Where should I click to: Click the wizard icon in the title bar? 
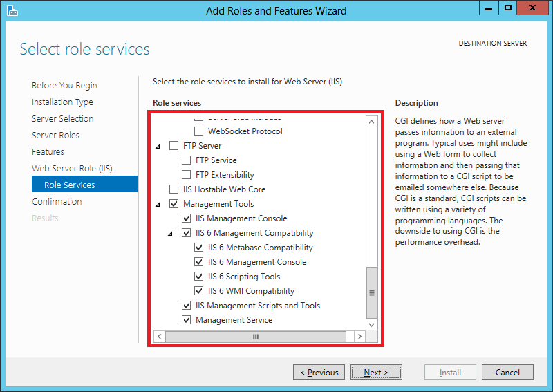12,10
